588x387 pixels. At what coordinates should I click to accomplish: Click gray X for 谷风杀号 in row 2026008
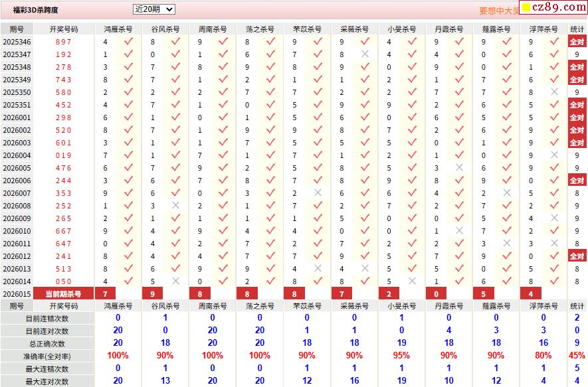175,205
